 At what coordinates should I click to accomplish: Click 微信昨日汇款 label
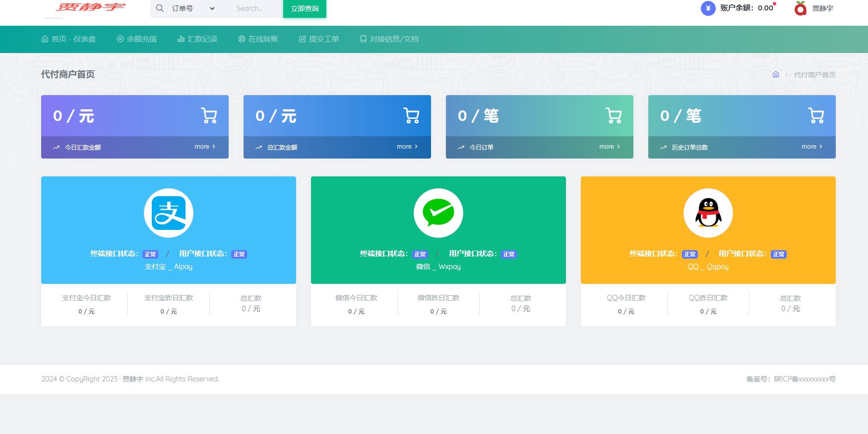438,298
